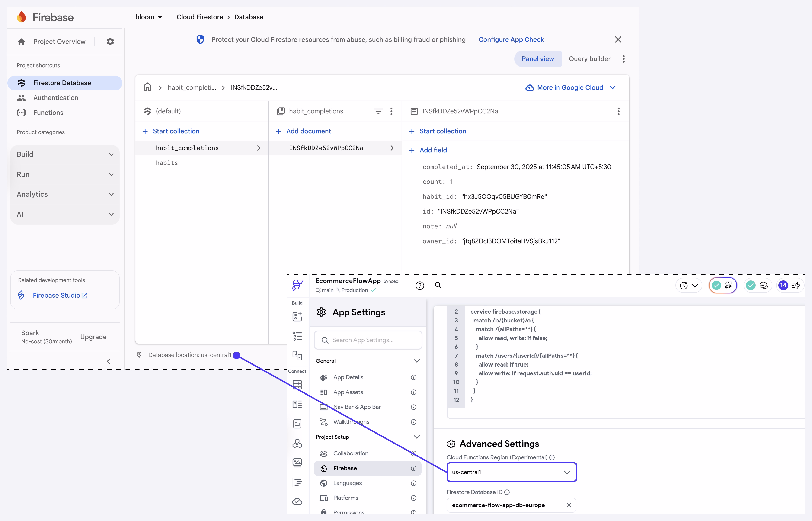
Task: Click the Firebase project settings gear icon
Action: 110,42
